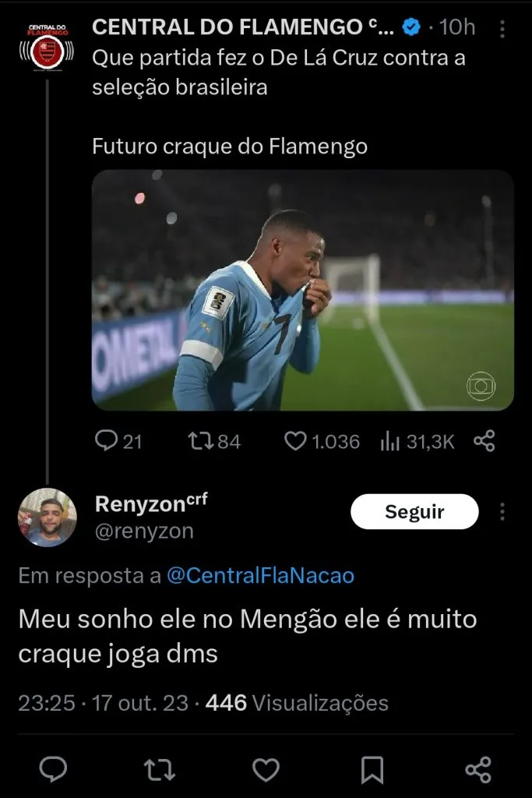Open the @renyzon handle
The image size is (532, 798).
click(x=144, y=531)
